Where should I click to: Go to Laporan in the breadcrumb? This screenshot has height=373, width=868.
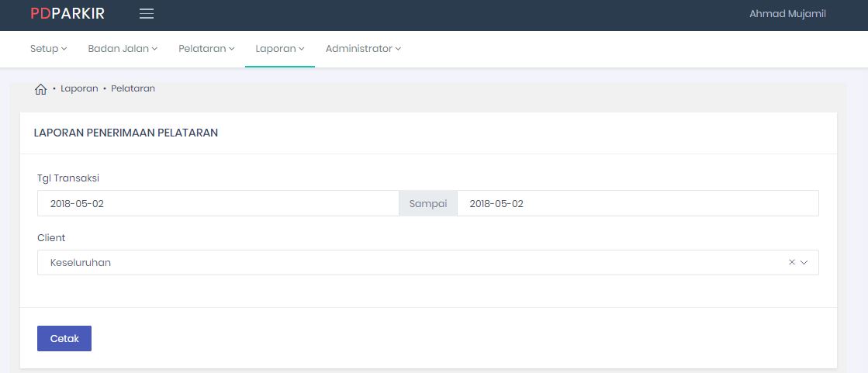[x=79, y=88]
